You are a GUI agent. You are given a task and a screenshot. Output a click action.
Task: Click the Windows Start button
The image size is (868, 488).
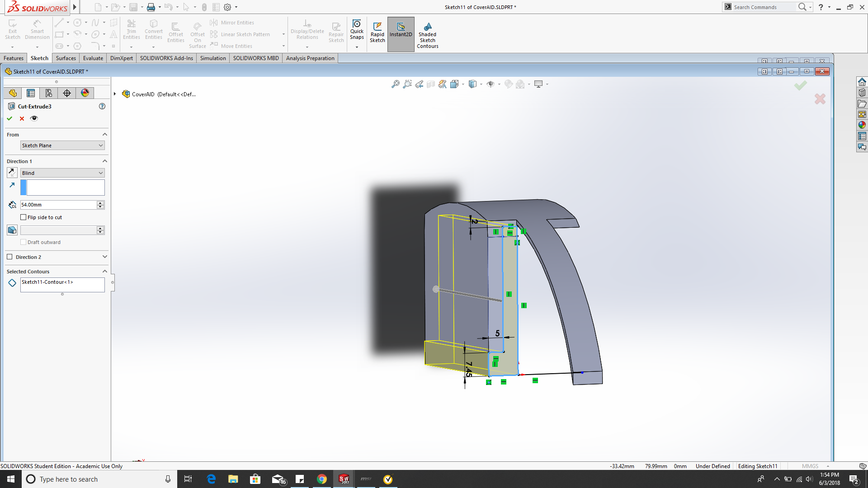pyautogui.click(x=11, y=479)
